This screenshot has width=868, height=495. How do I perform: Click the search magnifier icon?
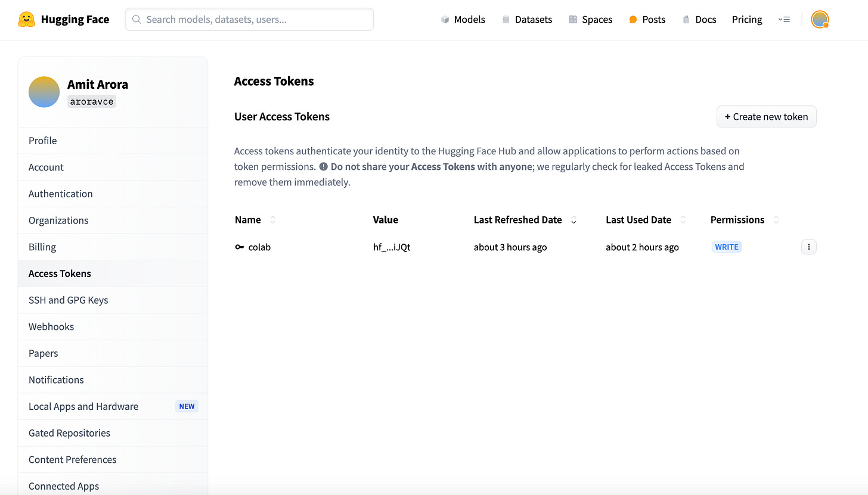pyautogui.click(x=137, y=20)
